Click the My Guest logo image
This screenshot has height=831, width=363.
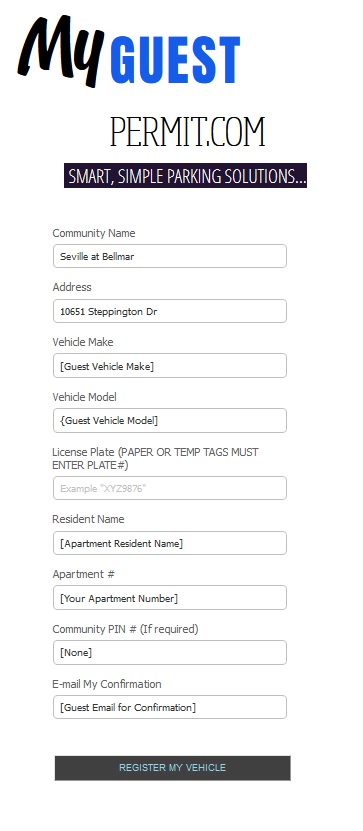129,51
